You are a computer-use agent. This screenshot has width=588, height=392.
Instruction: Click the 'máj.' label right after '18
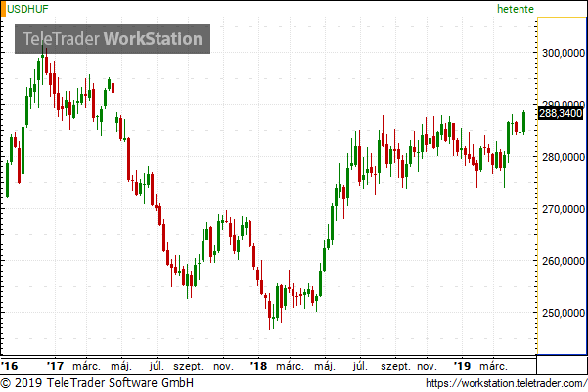(x=325, y=367)
